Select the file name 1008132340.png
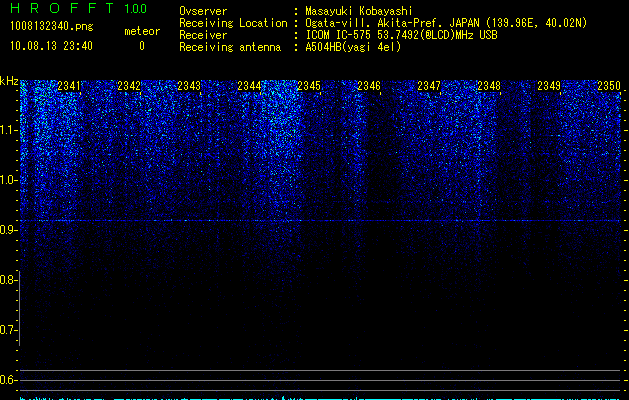This screenshot has height=400, width=629. coord(52,26)
